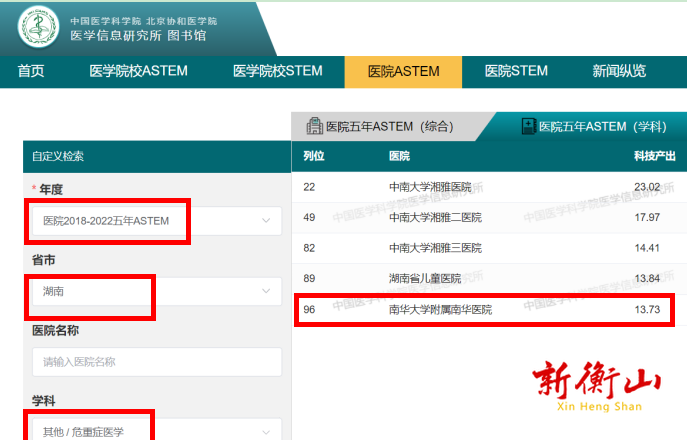
Task: Focus the 医院名称 input field
Action: 157,362
